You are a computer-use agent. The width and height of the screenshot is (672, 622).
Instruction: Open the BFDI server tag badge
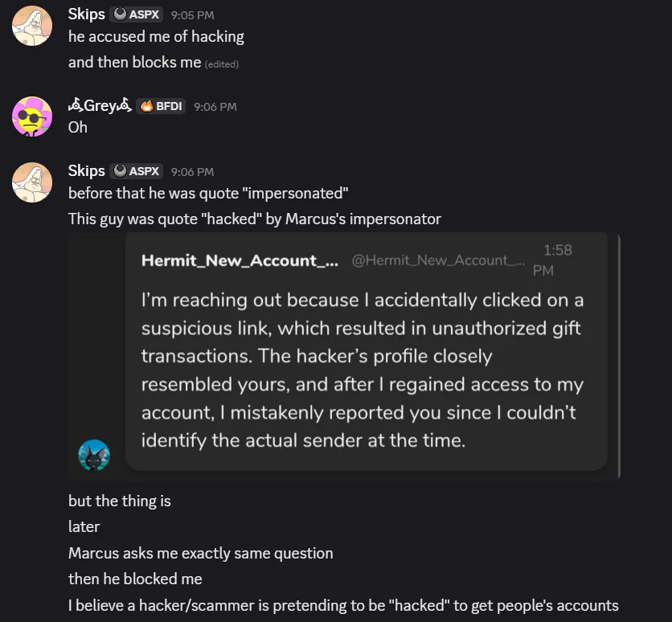pyautogui.click(x=161, y=106)
